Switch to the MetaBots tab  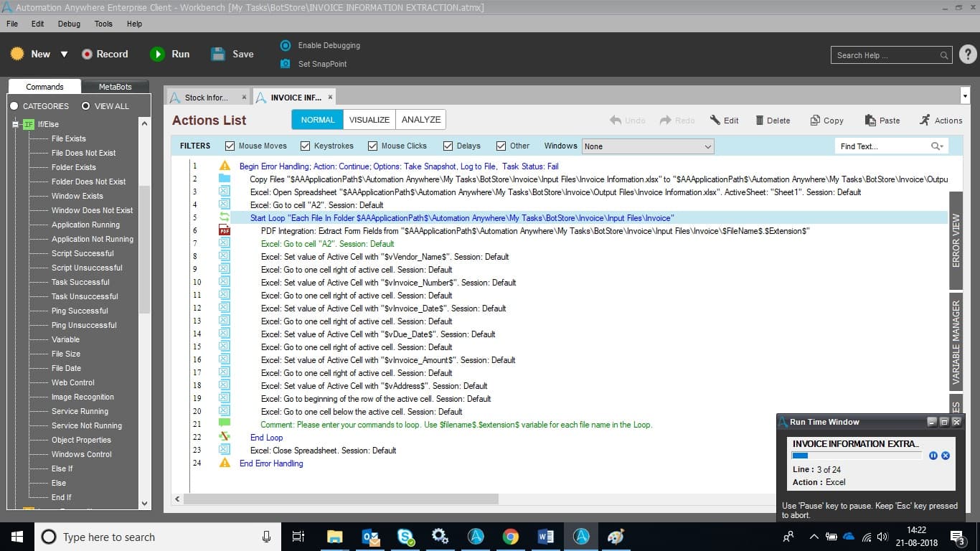(x=115, y=87)
